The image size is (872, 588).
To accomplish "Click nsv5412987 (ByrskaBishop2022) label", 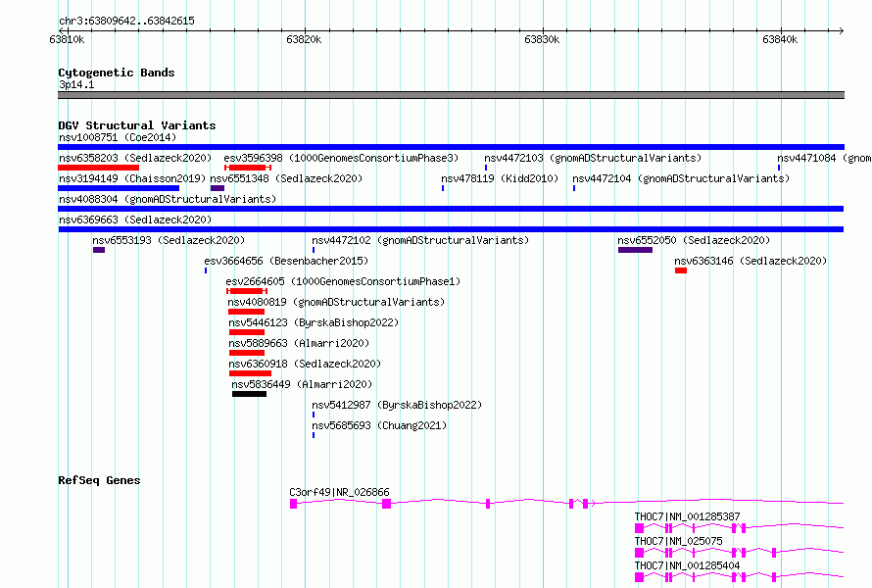I will (397, 405).
